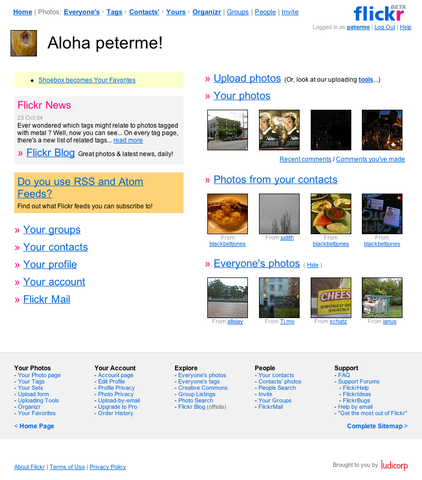Open FlickrBugs support forum link

(356, 400)
